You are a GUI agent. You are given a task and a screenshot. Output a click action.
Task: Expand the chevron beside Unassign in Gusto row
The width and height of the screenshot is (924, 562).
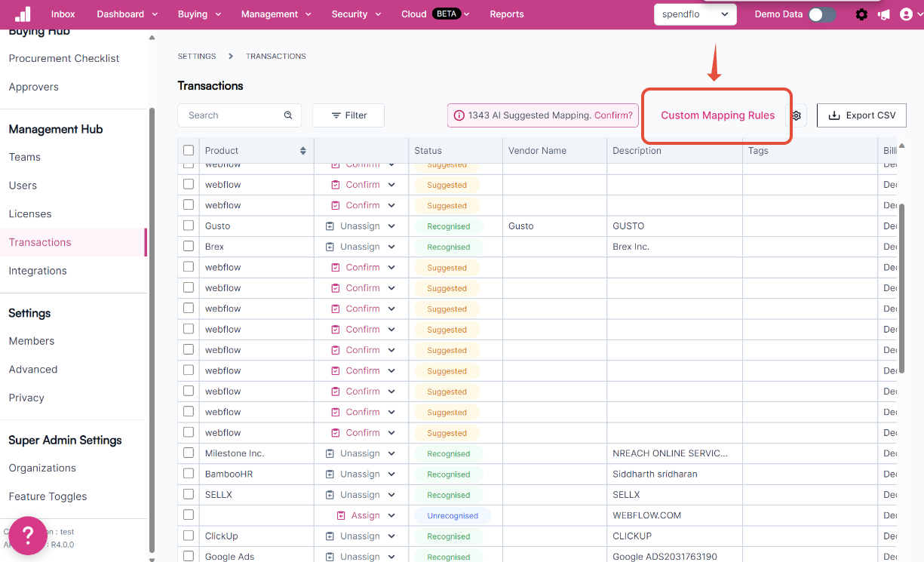391,226
